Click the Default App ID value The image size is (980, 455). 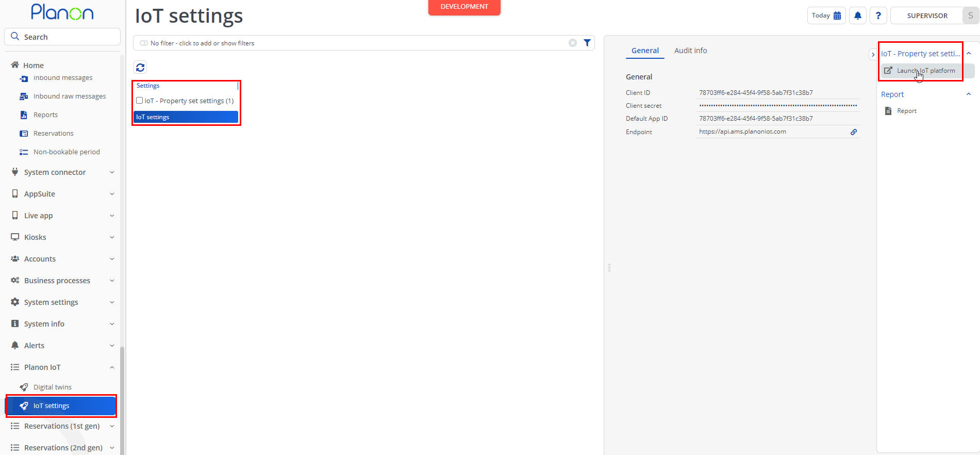tap(756, 119)
